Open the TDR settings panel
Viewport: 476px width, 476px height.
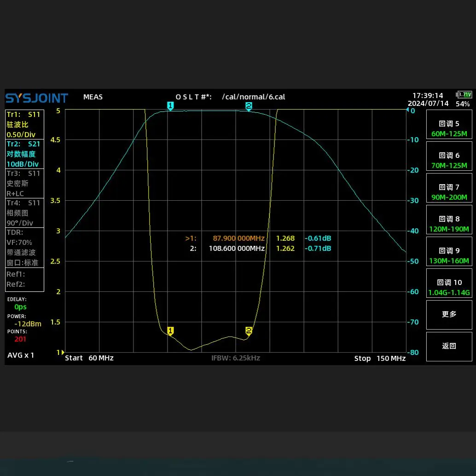(24, 247)
